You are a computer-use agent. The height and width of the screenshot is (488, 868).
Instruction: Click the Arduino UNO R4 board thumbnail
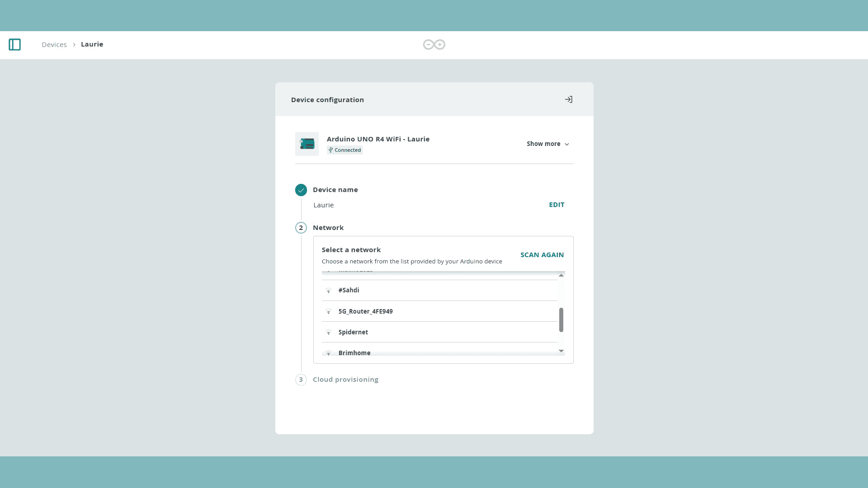tap(307, 144)
